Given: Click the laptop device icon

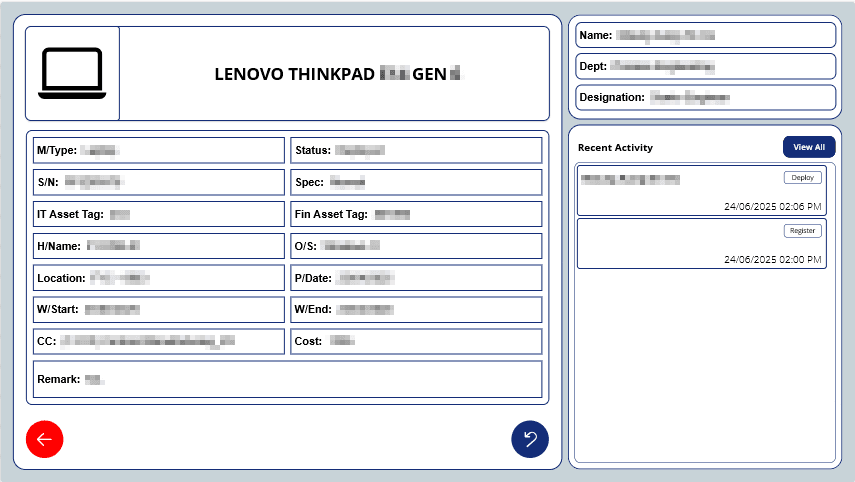Looking at the screenshot, I should point(72,74).
